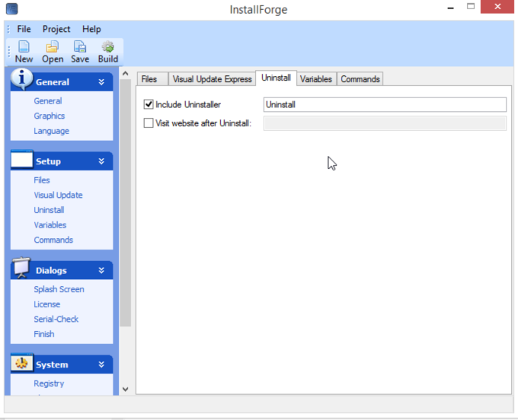Close the InstallForge window
Image resolution: width=518 pixels, height=420 pixels.
click(x=497, y=7)
